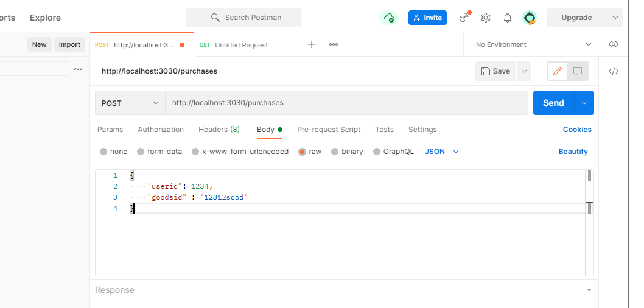Open the notifications bell
Image resolution: width=644 pixels, height=308 pixels.
pos(508,18)
